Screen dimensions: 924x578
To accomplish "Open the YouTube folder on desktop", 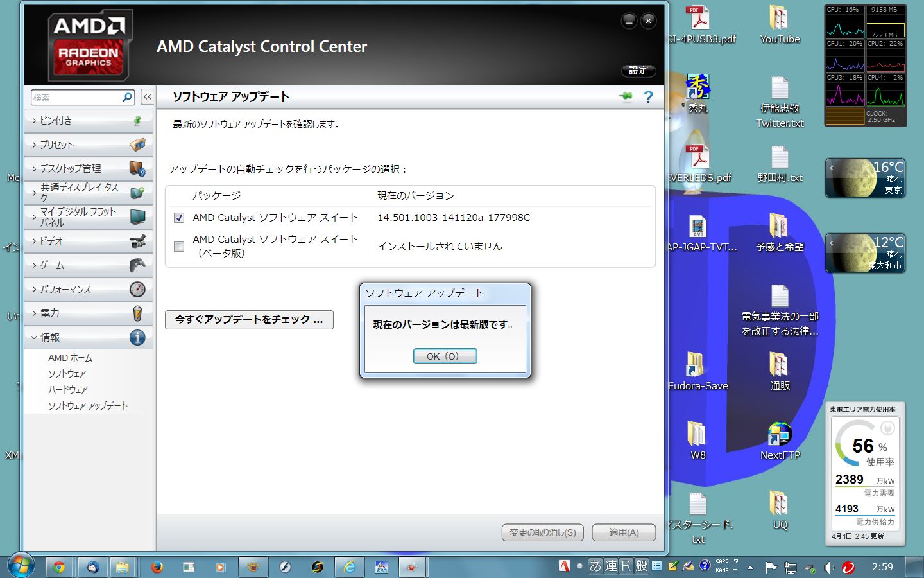I will pos(780,24).
